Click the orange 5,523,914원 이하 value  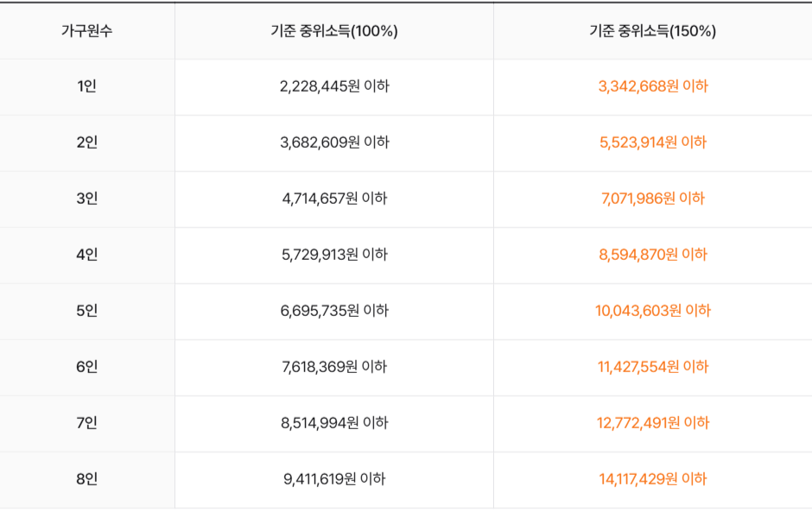coord(653,142)
